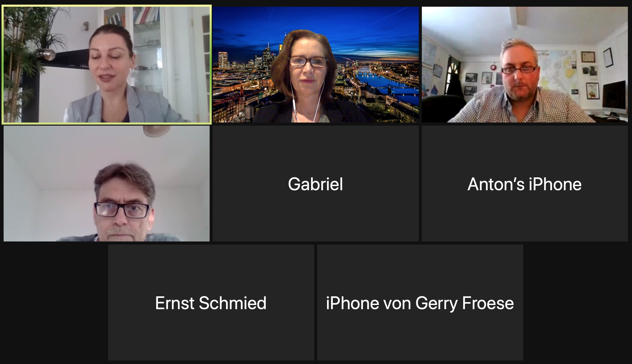The image size is (632, 364).
Task: Click the man with black glasses video tile
Action: (x=107, y=184)
